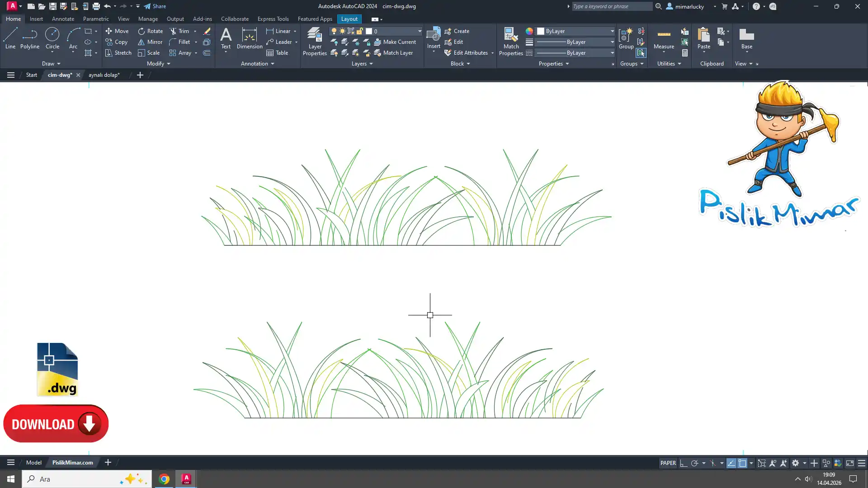Click the keyword search field
The image size is (868, 488).
point(612,6)
